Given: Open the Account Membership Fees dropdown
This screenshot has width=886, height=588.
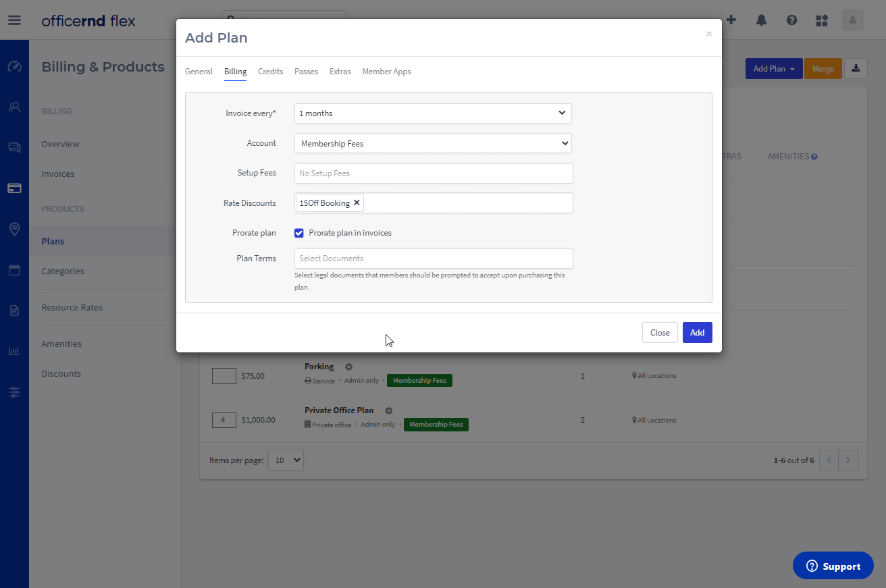Looking at the screenshot, I should [433, 143].
